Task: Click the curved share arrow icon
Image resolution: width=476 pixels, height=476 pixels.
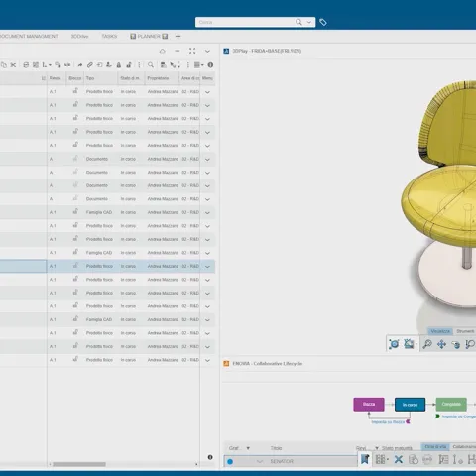Action: pyautogui.click(x=80, y=65)
